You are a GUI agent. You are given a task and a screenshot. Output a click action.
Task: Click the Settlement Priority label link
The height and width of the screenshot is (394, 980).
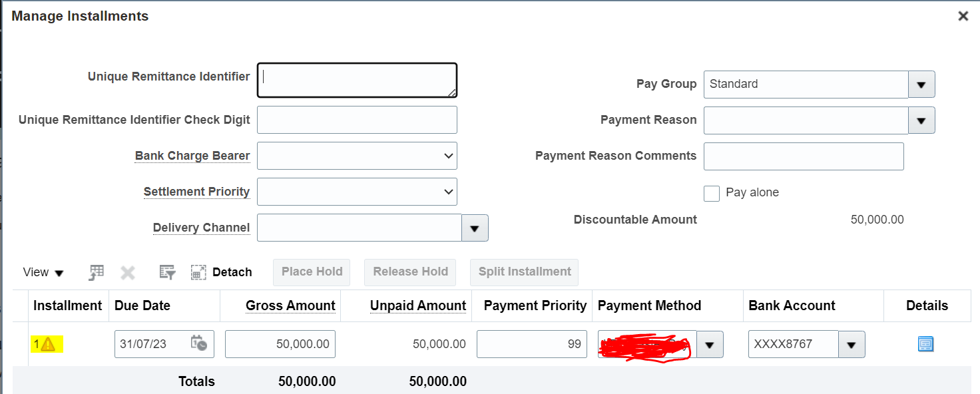196,192
